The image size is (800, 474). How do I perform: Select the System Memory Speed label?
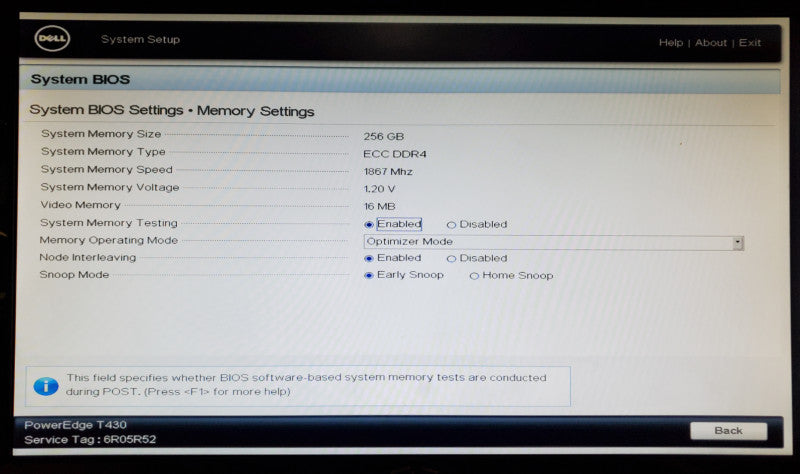point(107,169)
